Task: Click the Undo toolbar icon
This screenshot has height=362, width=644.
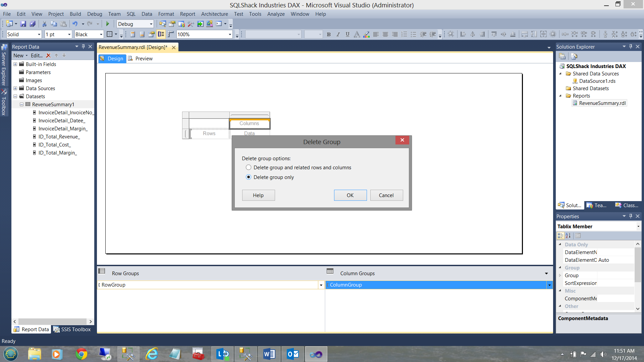Action: 75,24
